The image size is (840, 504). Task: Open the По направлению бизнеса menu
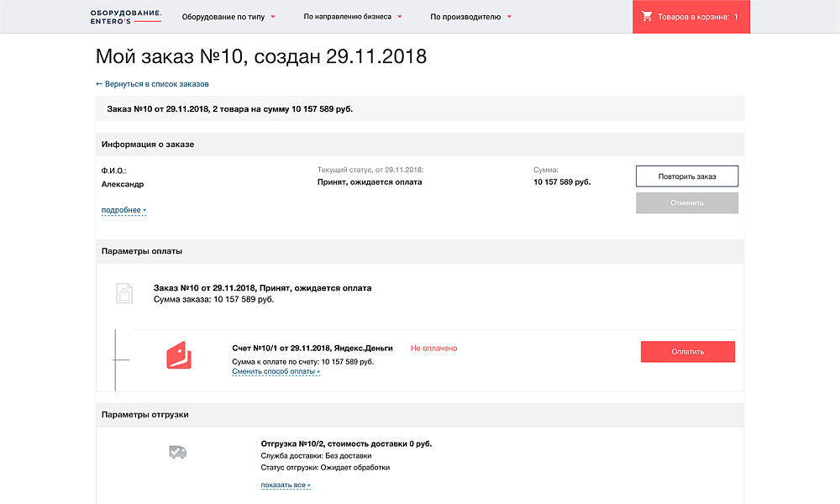point(348,16)
